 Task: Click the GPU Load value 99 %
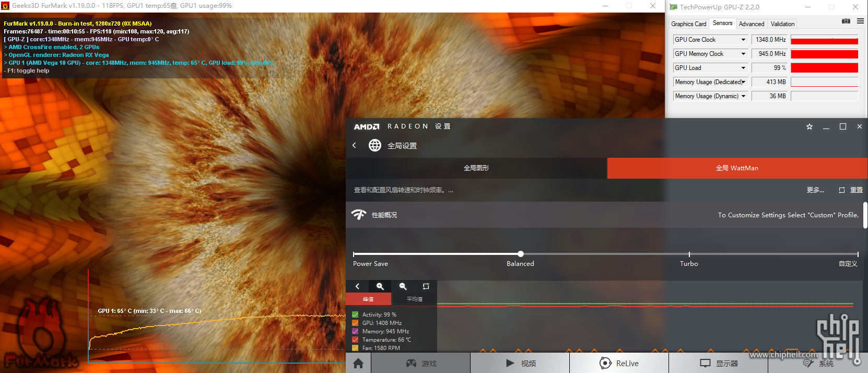click(770, 68)
